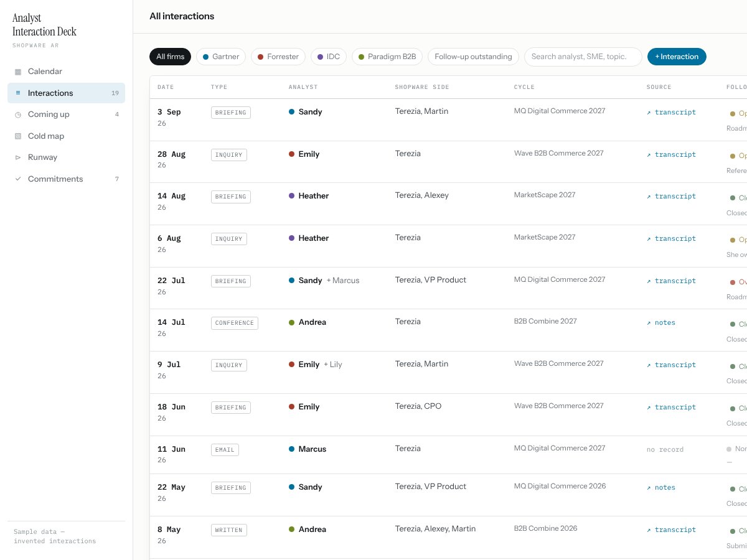Click '+ Marcus' co-analyst in 22 Jul row
747x560 pixels.
(x=343, y=281)
